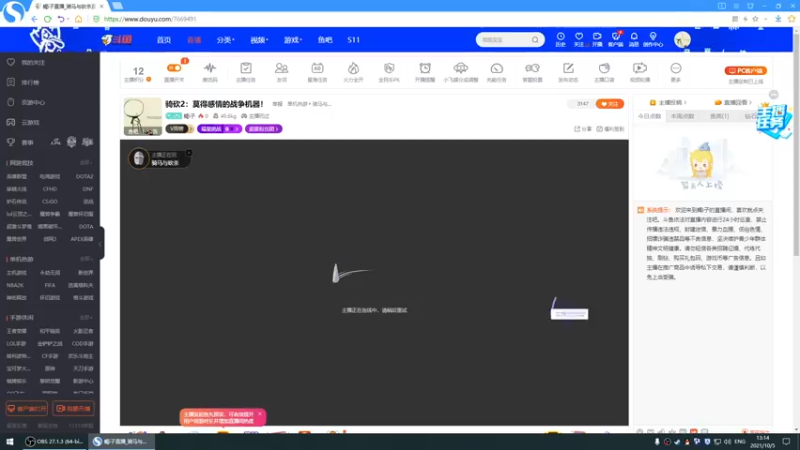
Task: Click the site search input field
Action: click(x=504, y=40)
